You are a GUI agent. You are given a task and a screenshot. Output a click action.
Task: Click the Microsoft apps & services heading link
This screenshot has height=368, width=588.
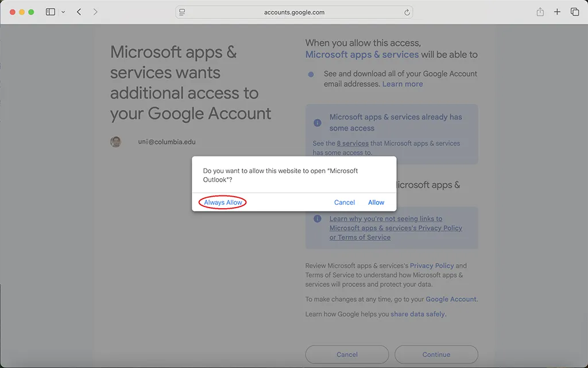(362, 55)
